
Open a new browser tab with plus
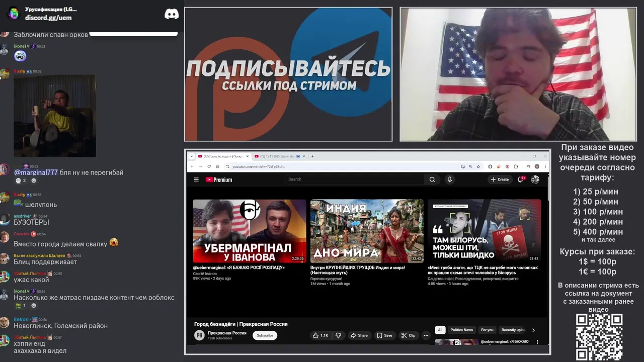(312, 156)
